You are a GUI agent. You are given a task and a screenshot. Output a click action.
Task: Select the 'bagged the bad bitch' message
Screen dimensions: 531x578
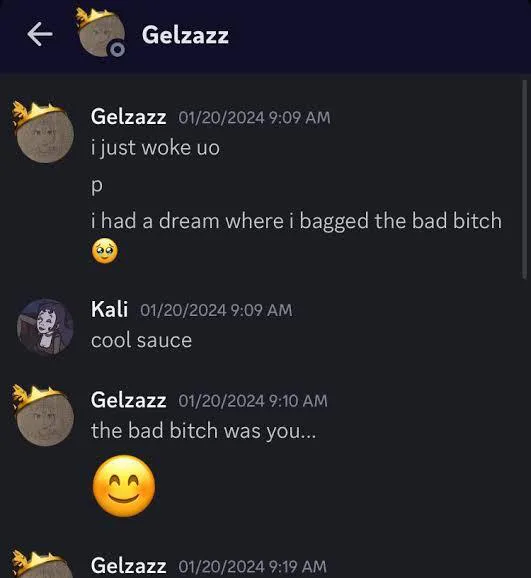pos(296,221)
